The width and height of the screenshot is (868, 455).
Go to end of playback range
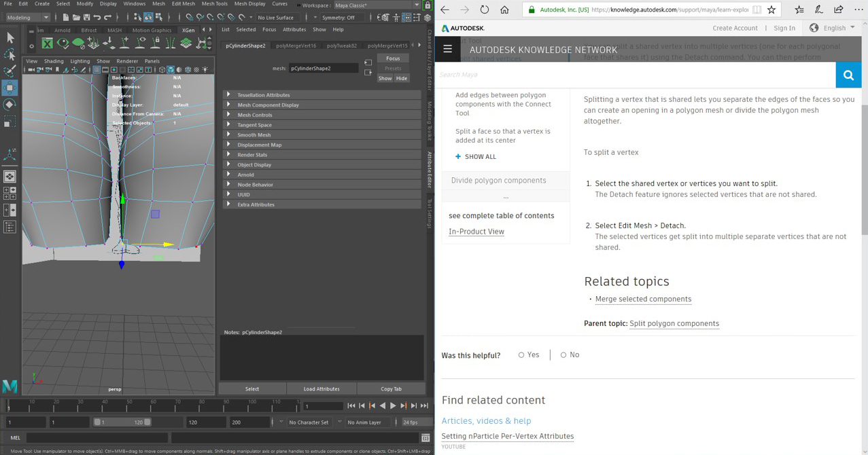coord(424,406)
